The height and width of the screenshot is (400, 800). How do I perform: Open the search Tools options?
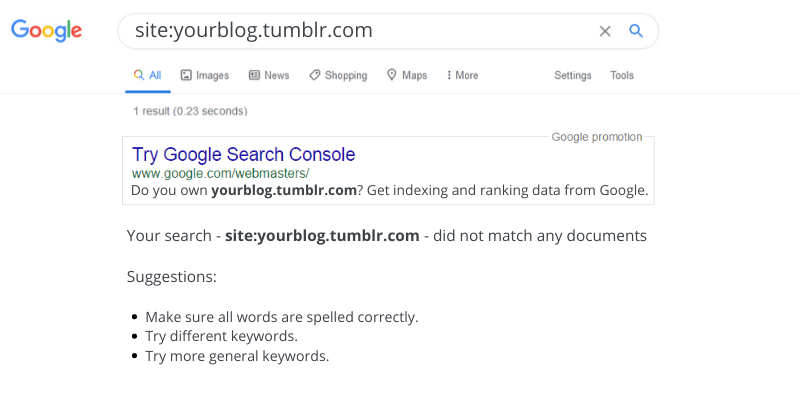622,75
